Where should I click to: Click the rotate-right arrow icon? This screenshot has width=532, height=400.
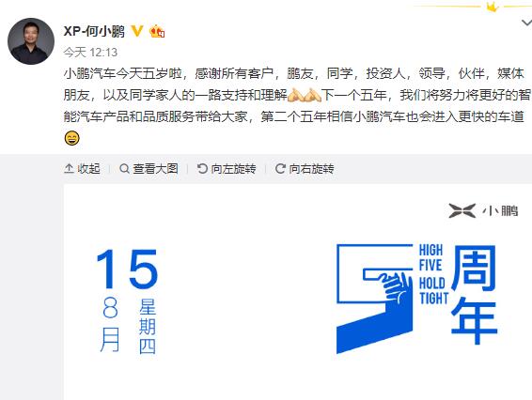click(280, 168)
